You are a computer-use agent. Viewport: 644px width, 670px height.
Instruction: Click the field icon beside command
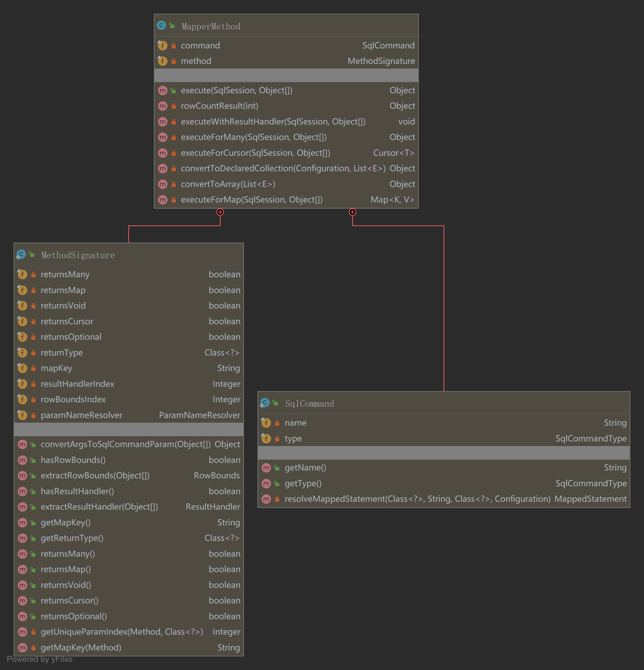[163, 45]
